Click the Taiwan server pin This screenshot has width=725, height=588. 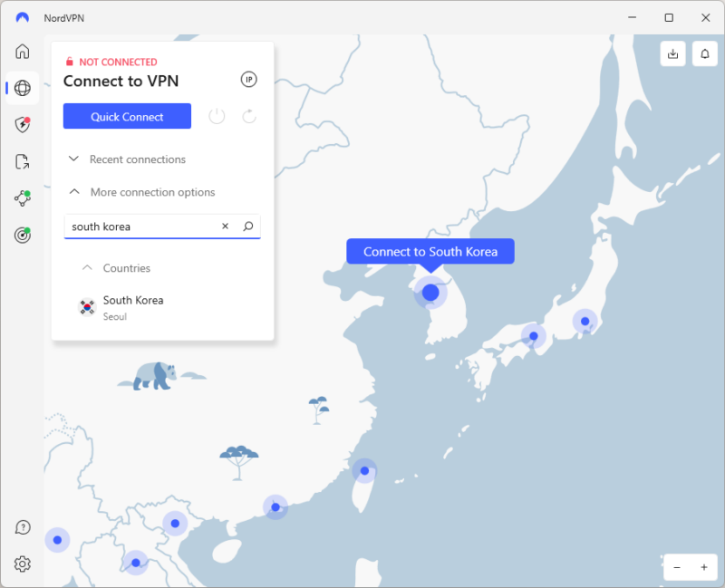pos(364,470)
